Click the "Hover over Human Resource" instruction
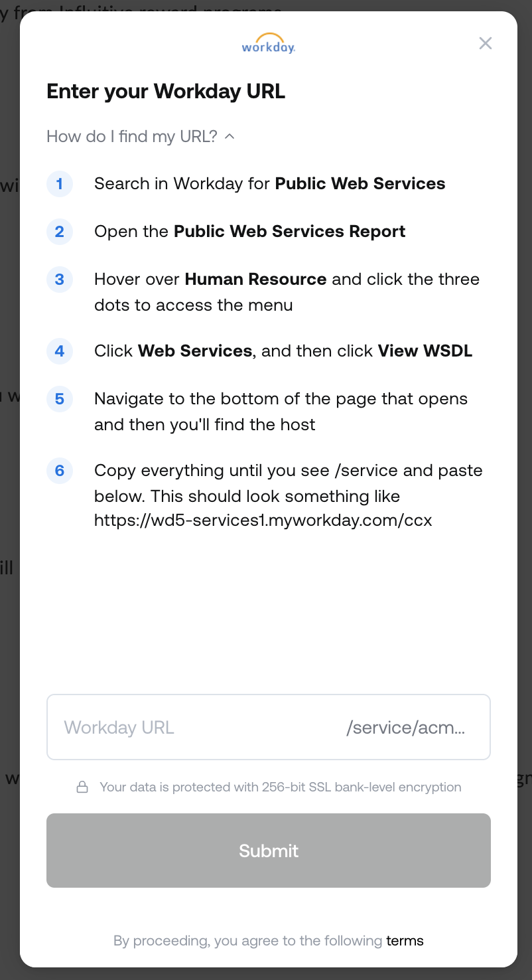 287,291
